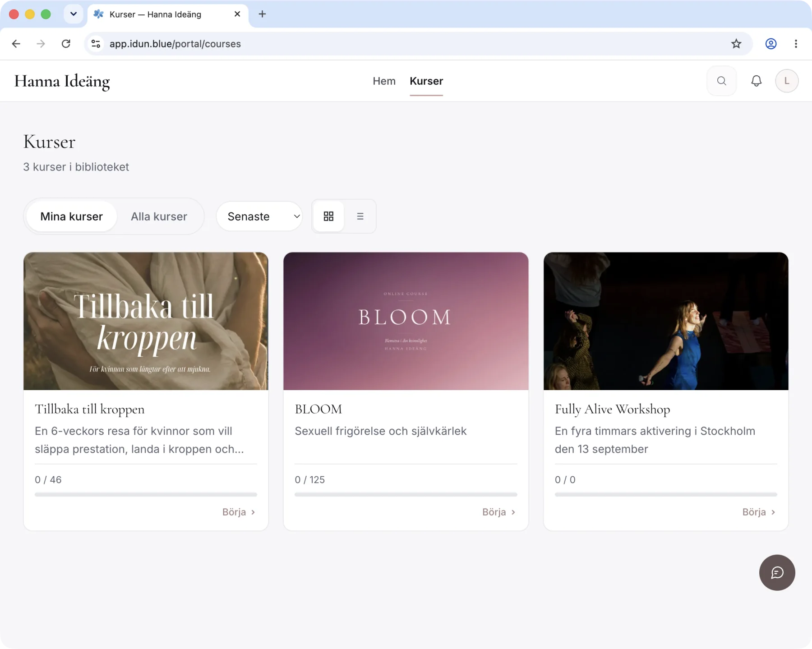Image resolution: width=812 pixels, height=649 pixels.
Task: Close the Kurser browser tab
Action: [x=237, y=14]
